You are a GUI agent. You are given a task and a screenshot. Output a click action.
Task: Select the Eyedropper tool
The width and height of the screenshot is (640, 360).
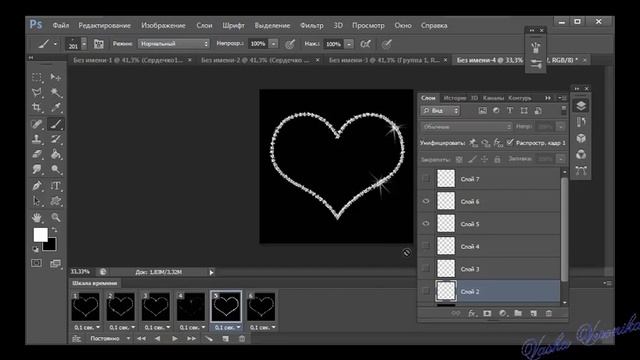pyautogui.click(x=56, y=108)
